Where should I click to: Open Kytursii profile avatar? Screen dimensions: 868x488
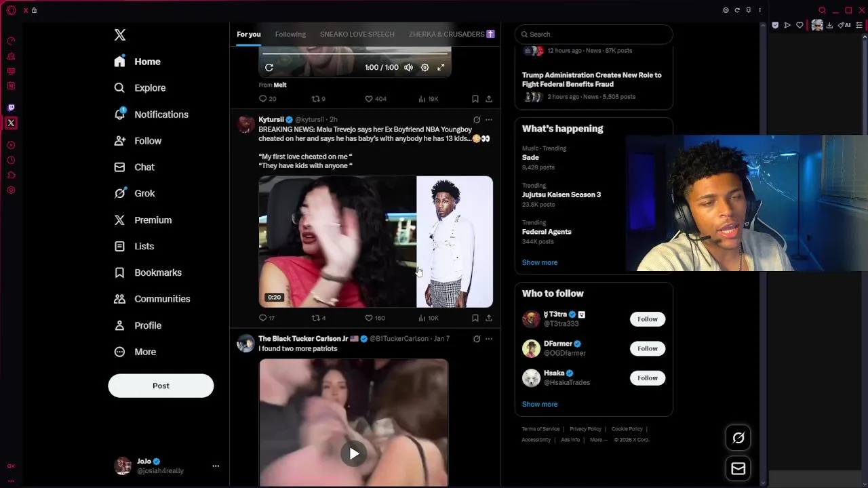pos(246,124)
